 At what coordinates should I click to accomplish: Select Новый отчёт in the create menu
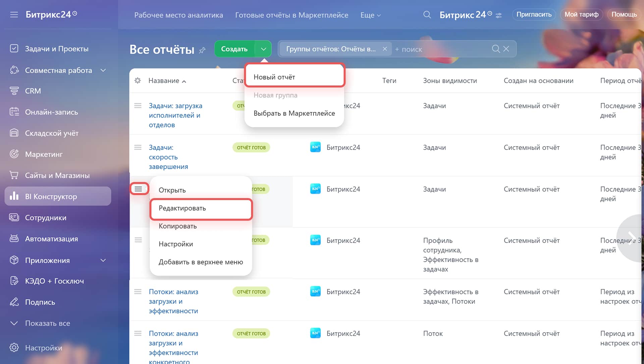pos(294,77)
